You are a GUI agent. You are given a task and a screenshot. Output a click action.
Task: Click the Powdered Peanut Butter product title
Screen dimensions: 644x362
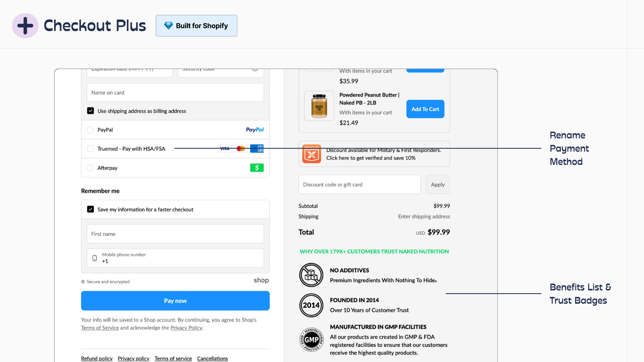point(369,99)
